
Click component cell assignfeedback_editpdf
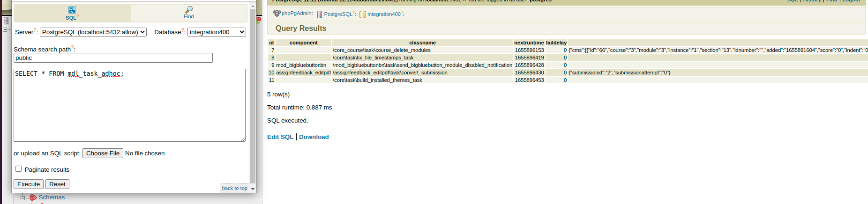click(303, 73)
